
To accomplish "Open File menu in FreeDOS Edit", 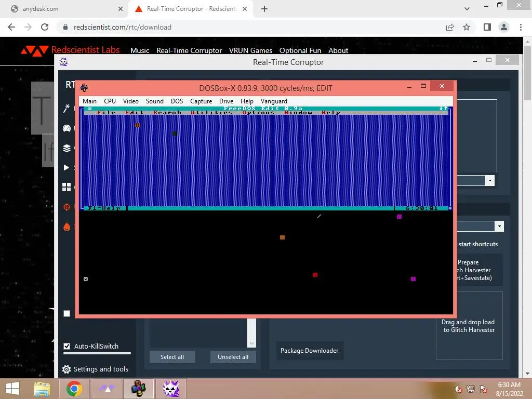I will click(106, 113).
